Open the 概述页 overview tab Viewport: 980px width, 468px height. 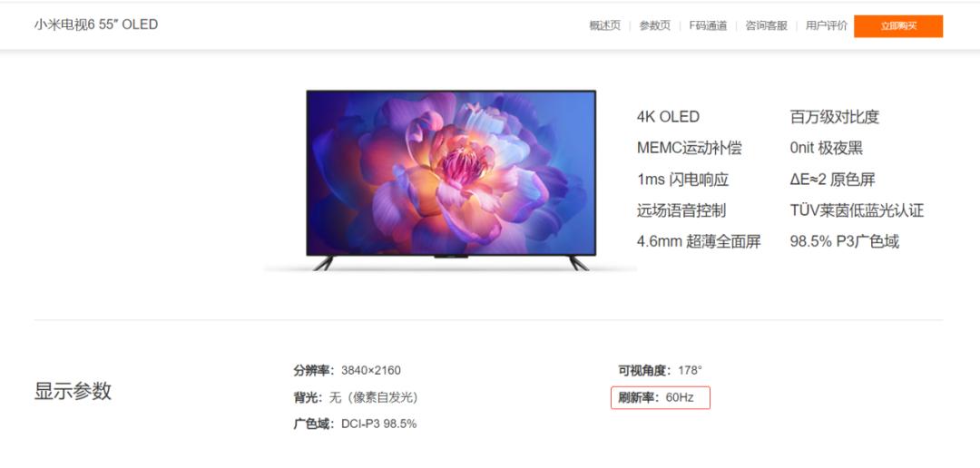pos(604,25)
